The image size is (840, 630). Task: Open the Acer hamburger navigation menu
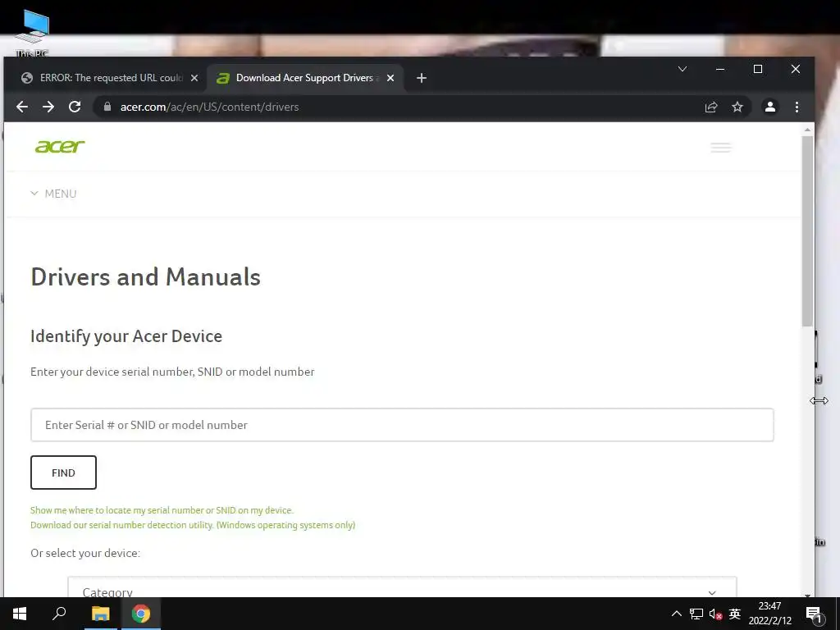(720, 148)
